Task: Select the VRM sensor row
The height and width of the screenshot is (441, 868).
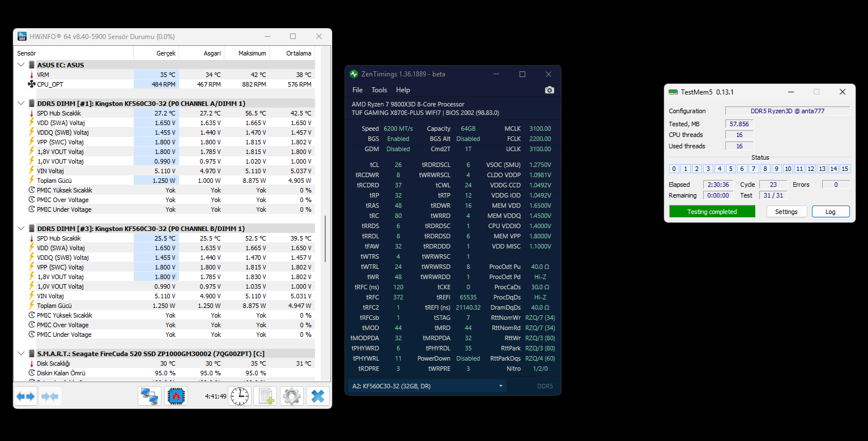Action: (x=164, y=75)
